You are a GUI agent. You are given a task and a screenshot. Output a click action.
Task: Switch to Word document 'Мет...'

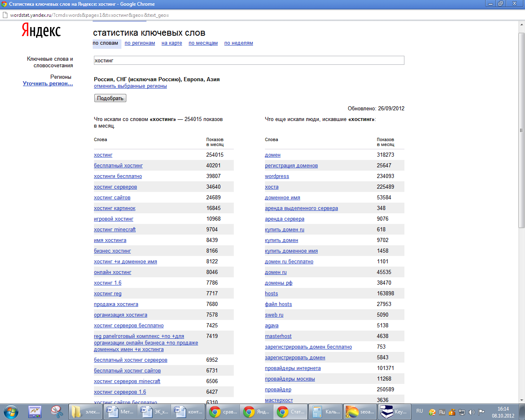pyautogui.click(x=119, y=411)
